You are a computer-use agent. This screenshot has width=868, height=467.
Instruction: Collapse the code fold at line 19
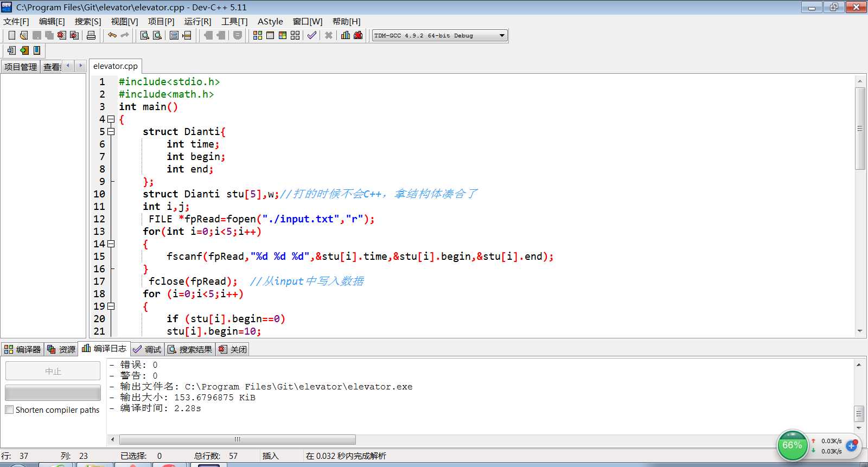point(111,306)
